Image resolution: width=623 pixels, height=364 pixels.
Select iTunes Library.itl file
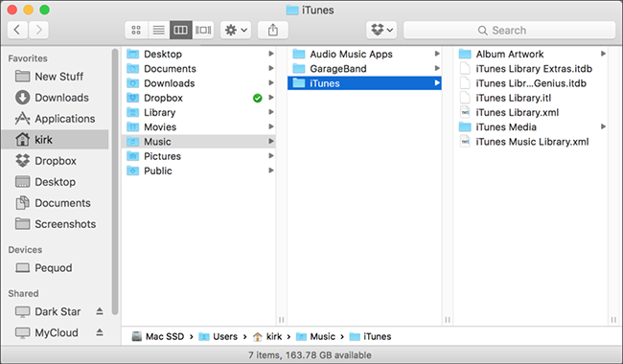(x=531, y=98)
